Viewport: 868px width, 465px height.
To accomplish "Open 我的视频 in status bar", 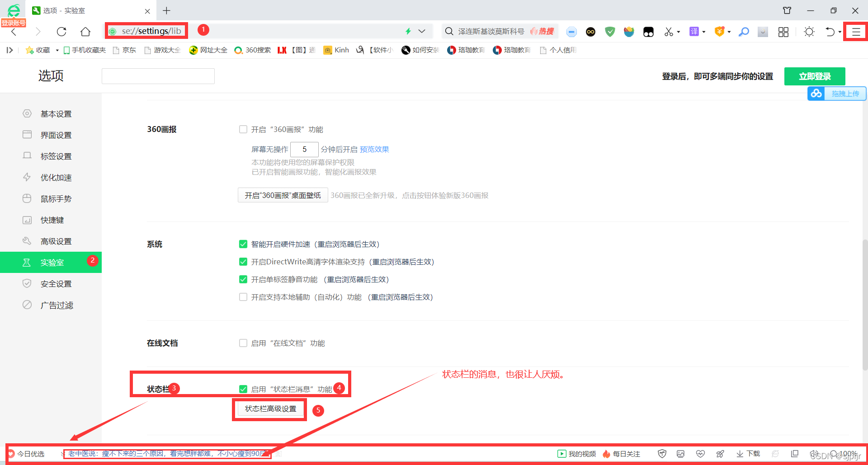I will (x=577, y=454).
